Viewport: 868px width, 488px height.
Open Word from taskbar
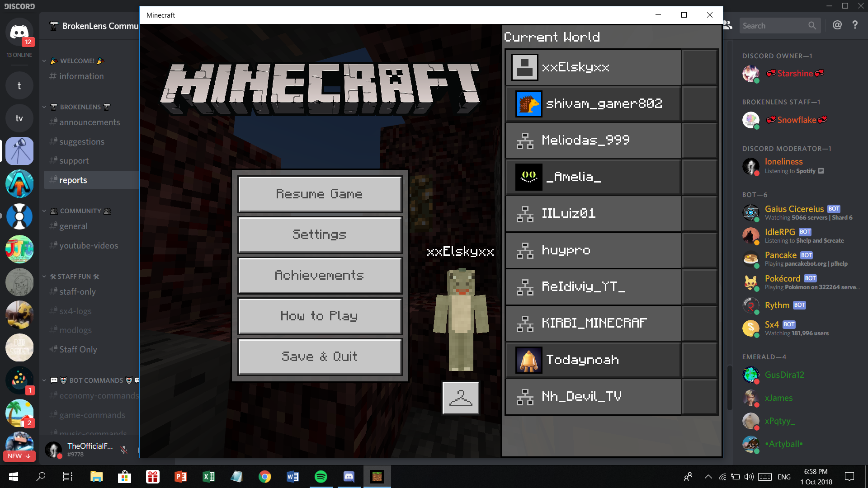pyautogui.click(x=292, y=477)
